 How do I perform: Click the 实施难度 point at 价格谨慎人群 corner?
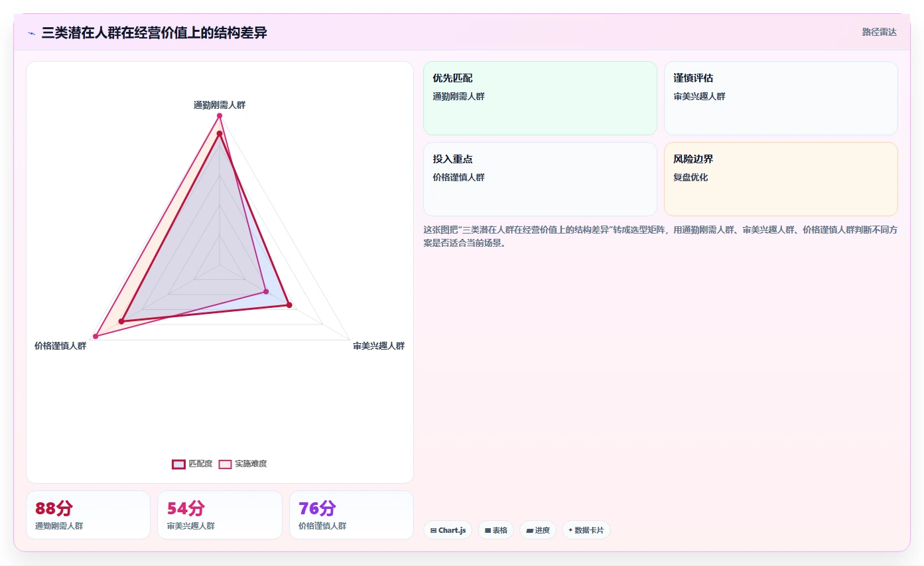[x=96, y=336]
